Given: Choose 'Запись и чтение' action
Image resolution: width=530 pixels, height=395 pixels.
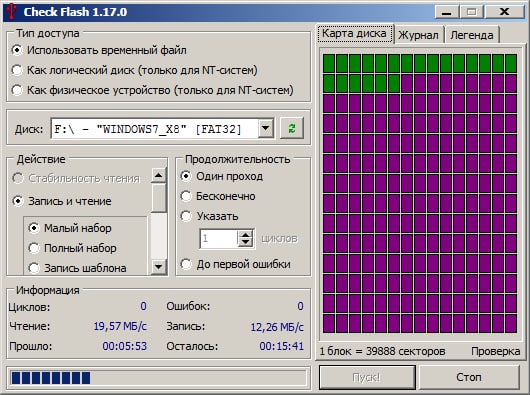Looking at the screenshot, I should point(62,201).
